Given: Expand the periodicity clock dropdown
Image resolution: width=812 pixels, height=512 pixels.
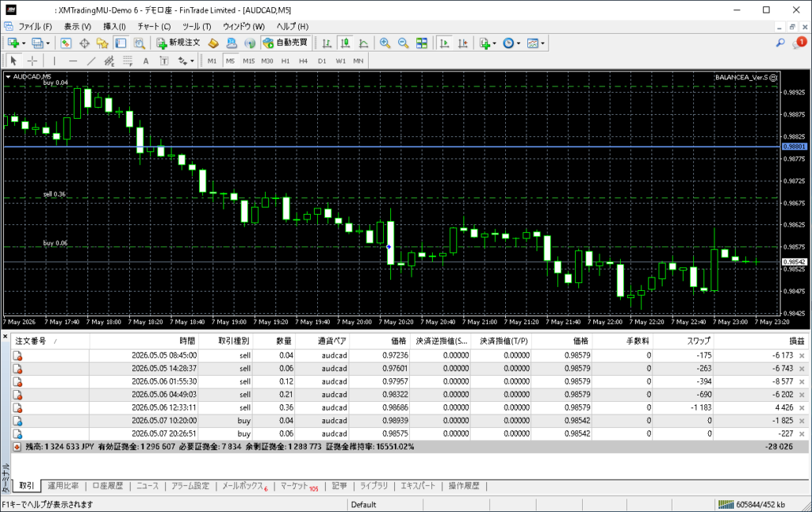Looking at the screenshot, I should 519,44.
